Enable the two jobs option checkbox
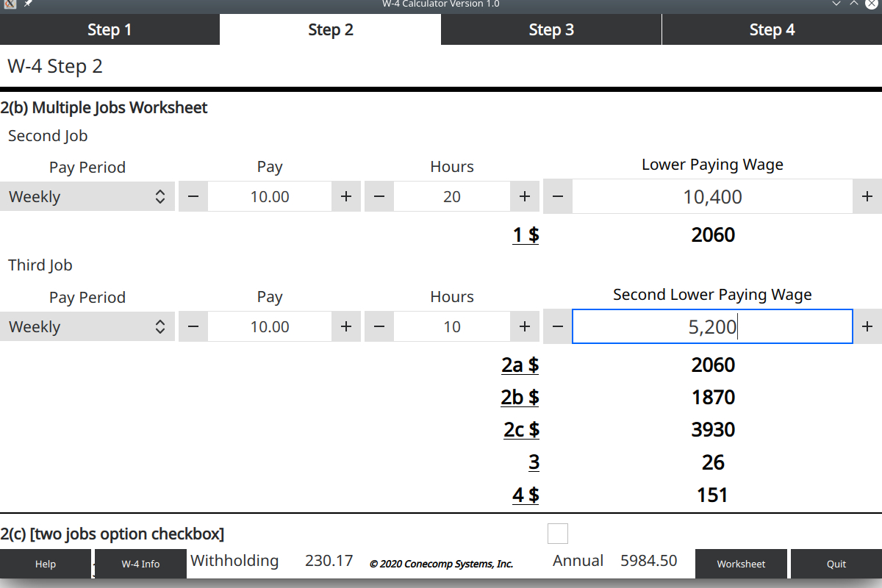Image resolution: width=882 pixels, height=588 pixels. click(558, 534)
